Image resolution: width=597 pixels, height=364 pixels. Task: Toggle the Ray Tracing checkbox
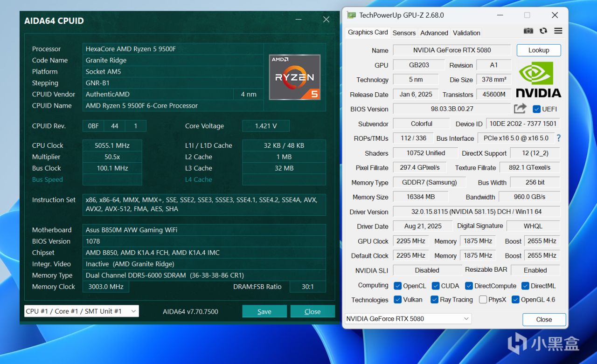(434, 300)
